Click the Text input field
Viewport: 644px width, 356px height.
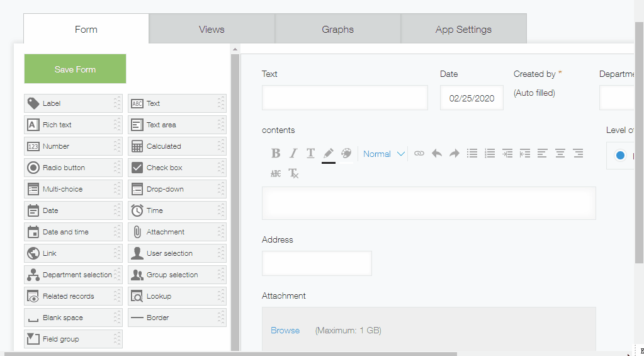coord(344,98)
